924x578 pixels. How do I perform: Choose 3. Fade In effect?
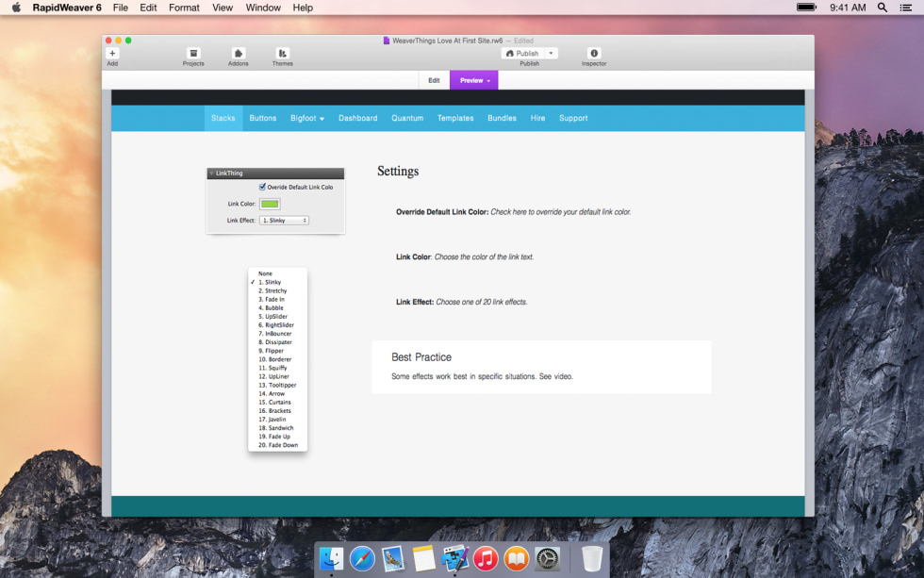pyautogui.click(x=277, y=299)
